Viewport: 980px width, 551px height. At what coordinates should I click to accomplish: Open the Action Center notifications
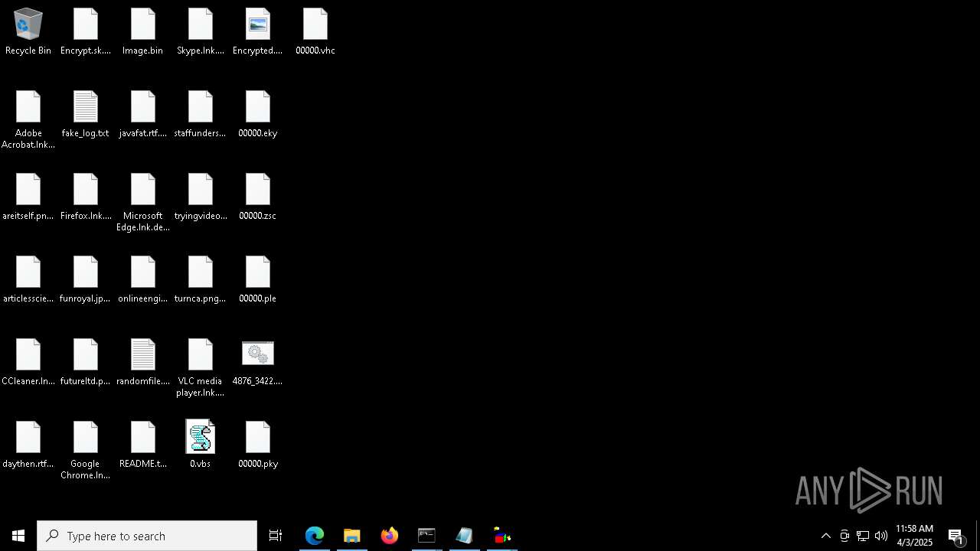point(956,536)
